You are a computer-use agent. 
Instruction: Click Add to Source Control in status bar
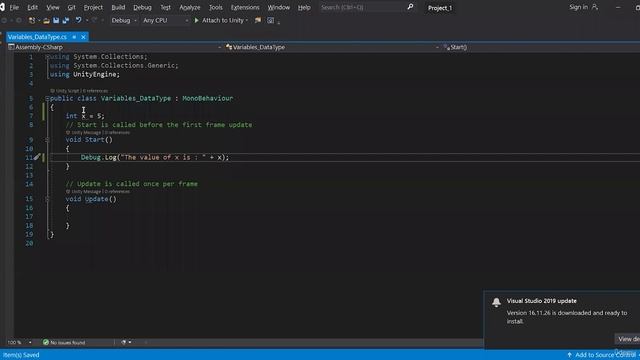(602, 355)
